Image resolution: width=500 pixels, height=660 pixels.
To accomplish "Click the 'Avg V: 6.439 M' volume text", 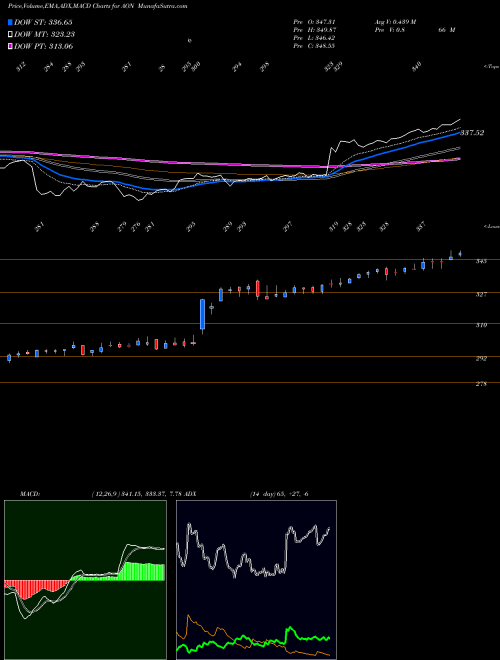I will pos(395,22).
